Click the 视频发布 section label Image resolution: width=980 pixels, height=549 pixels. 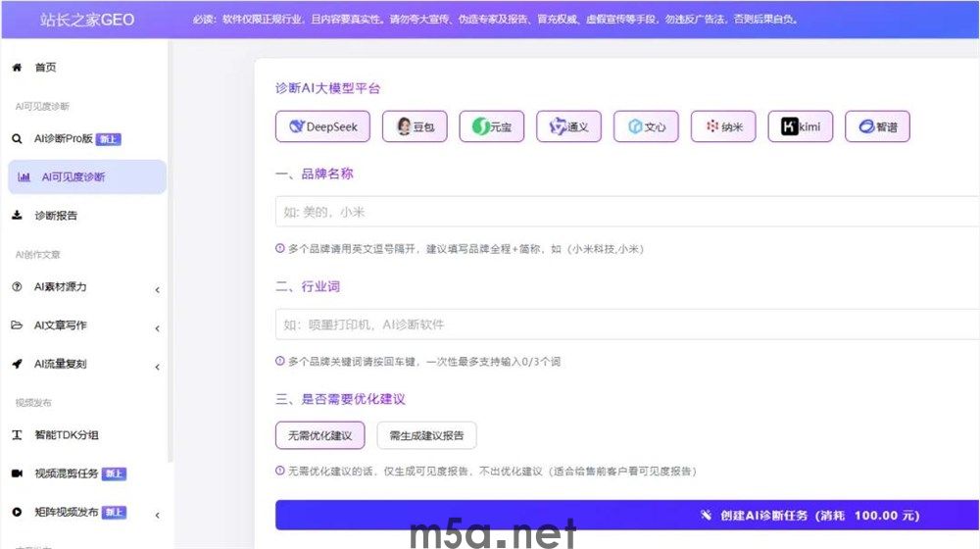[33, 402]
